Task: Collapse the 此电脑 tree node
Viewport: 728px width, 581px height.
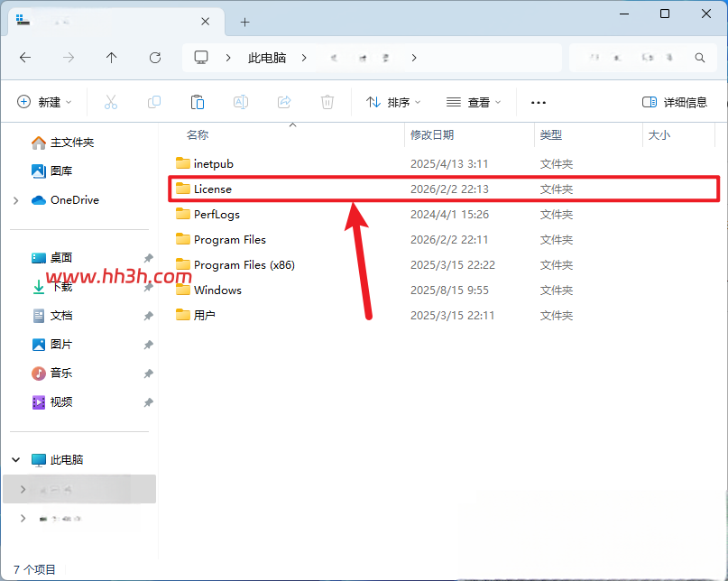Action: pos(15,460)
